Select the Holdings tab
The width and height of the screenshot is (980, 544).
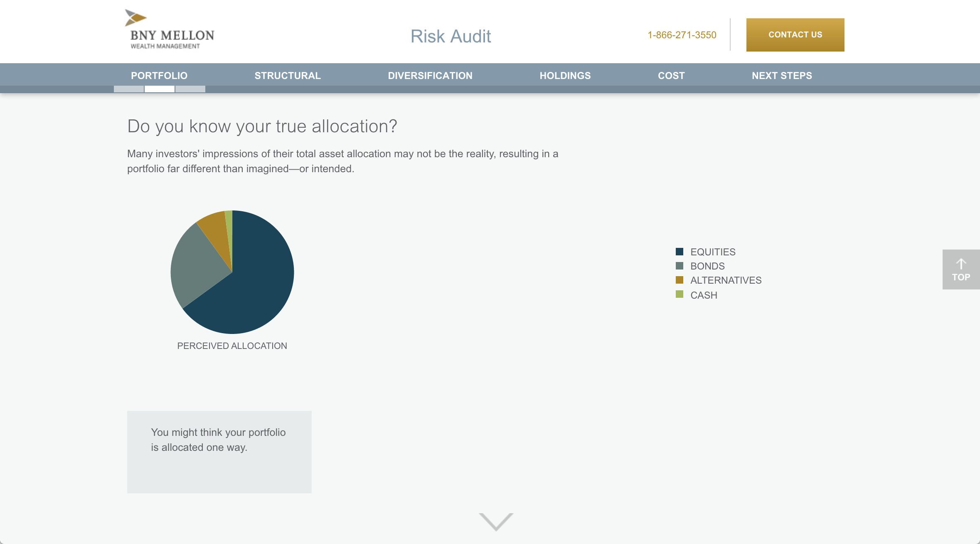[x=565, y=76]
